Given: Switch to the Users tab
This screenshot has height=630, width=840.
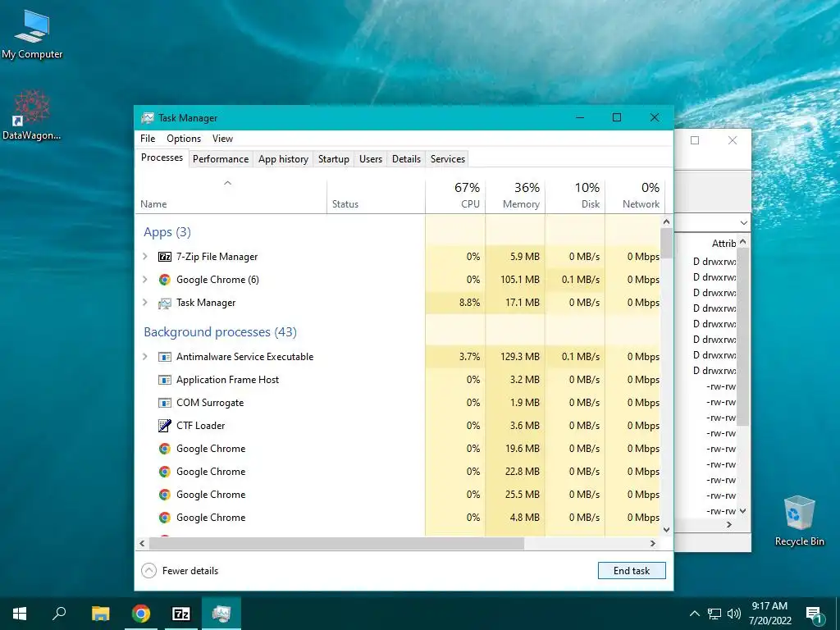Looking at the screenshot, I should [x=371, y=159].
